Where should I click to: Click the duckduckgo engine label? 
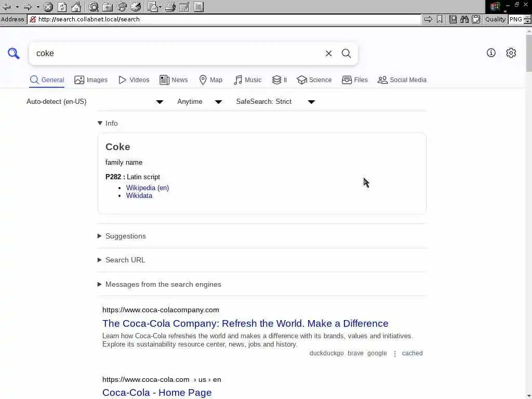point(326,353)
